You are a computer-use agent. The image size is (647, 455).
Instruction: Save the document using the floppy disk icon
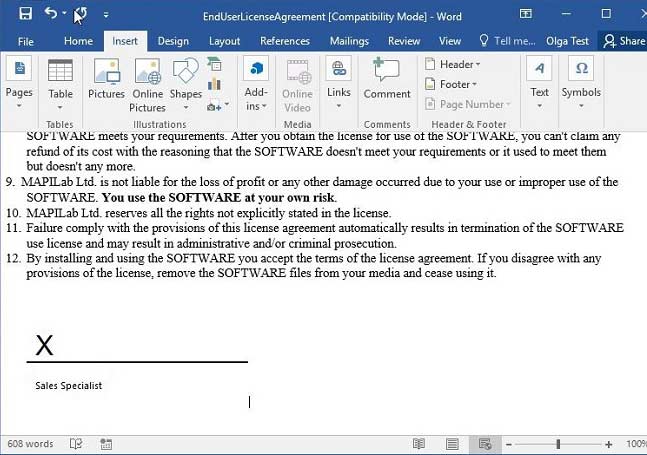point(25,14)
